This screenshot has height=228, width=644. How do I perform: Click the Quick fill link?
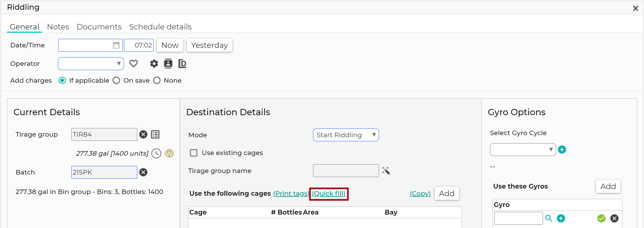329,194
